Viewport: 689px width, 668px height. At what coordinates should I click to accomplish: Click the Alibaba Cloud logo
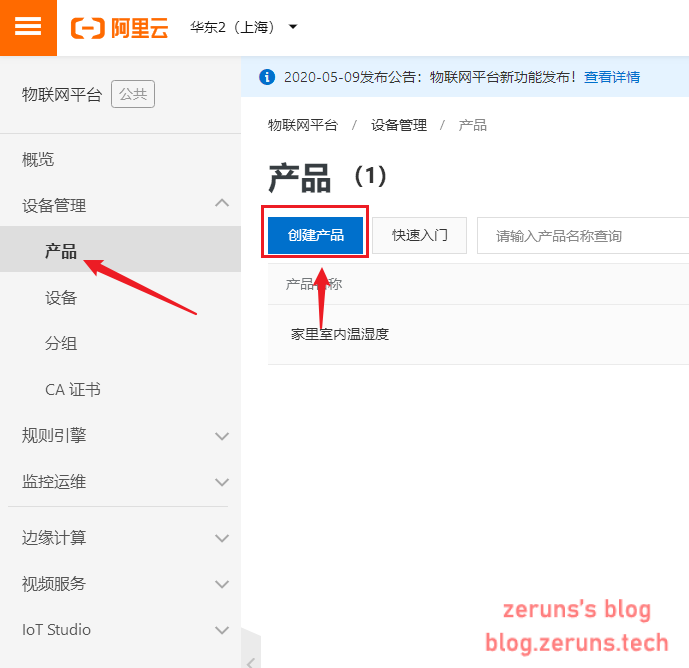[119, 27]
